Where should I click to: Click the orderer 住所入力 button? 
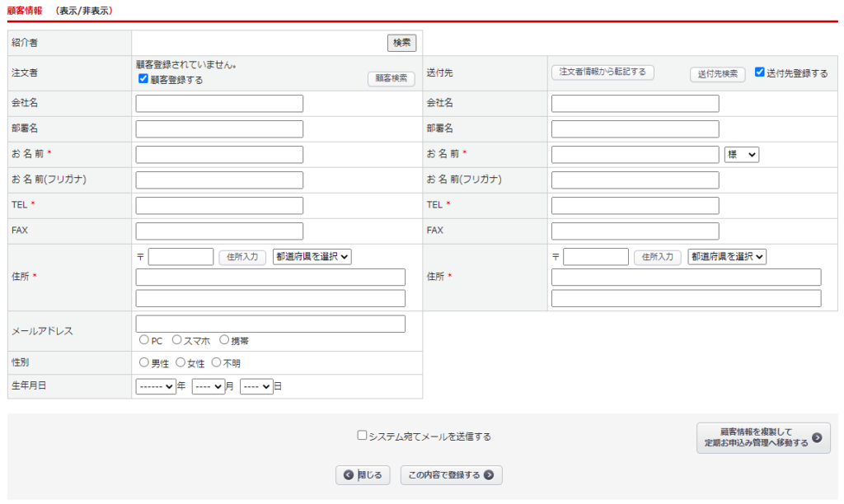[242, 256]
